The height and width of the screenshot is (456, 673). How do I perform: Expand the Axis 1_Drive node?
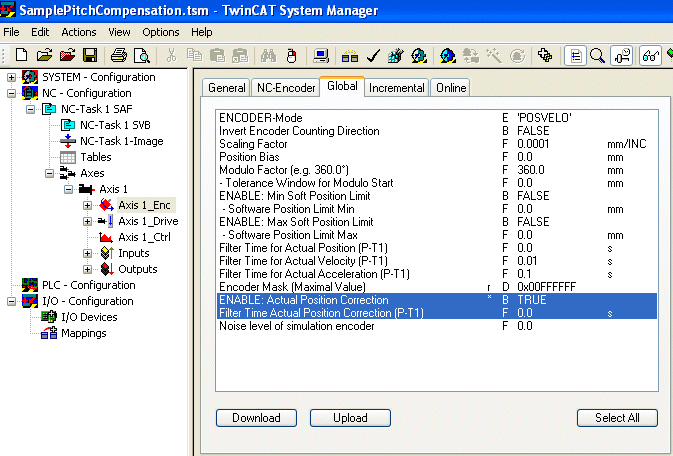click(x=87, y=222)
